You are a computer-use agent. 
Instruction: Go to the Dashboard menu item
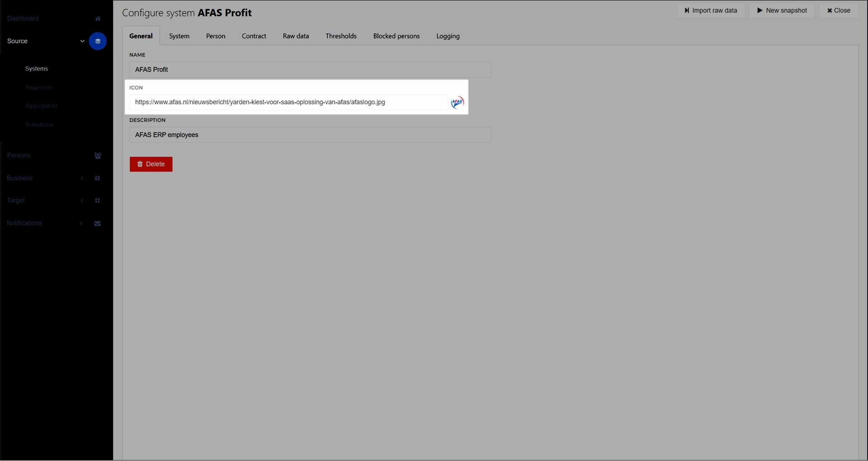click(23, 19)
